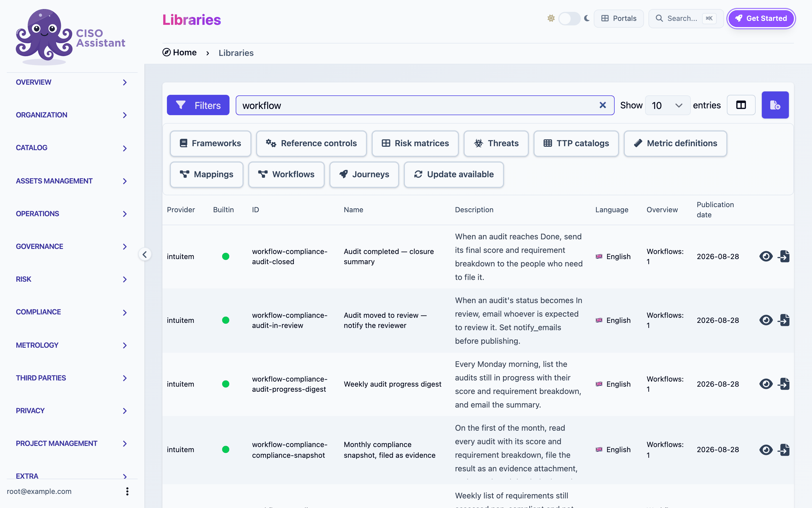This screenshot has height=508, width=812.
Task: Filter by the Workflows tab
Action: (x=286, y=174)
